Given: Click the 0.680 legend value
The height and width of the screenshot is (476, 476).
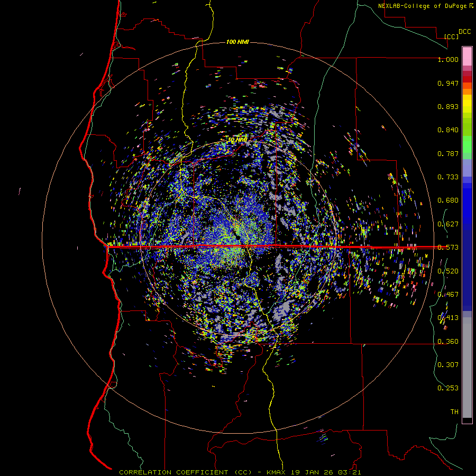Looking at the screenshot, I should [448, 200].
